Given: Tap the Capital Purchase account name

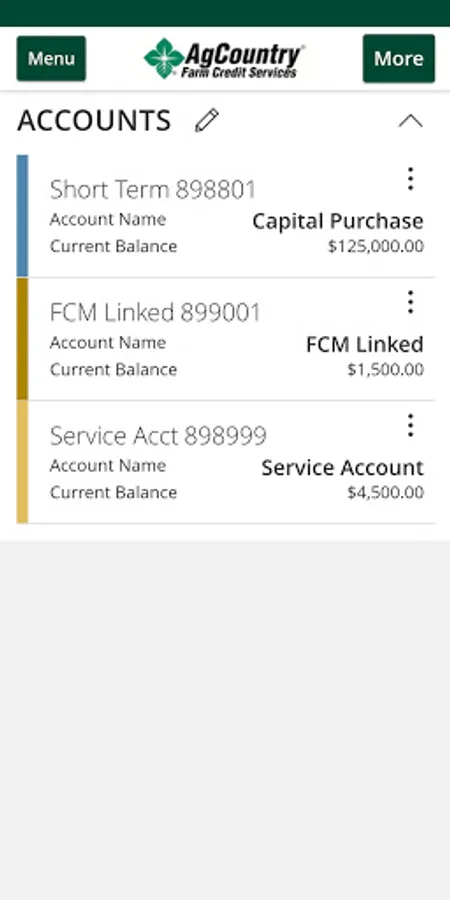Looking at the screenshot, I should [x=338, y=221].
